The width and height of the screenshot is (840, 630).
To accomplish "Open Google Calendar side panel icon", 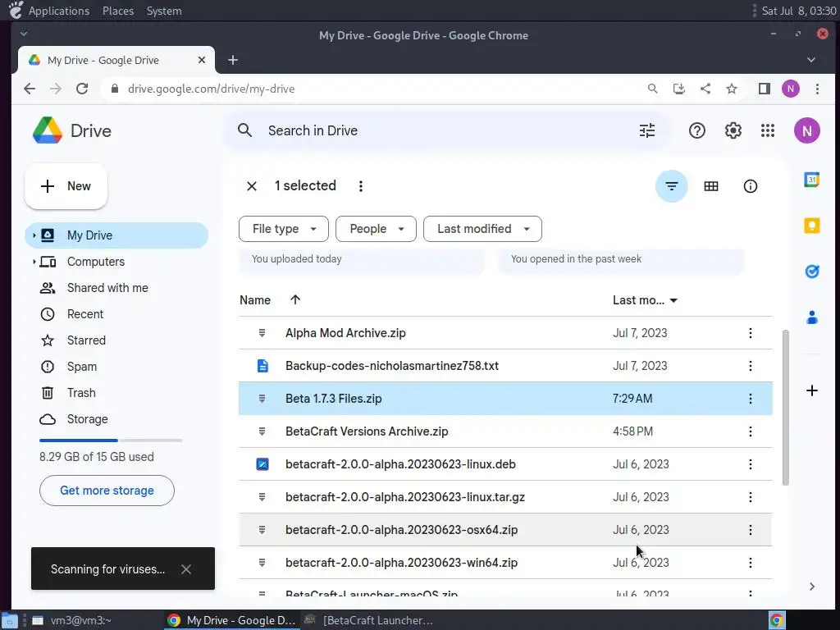I will (x=811, y=180).
